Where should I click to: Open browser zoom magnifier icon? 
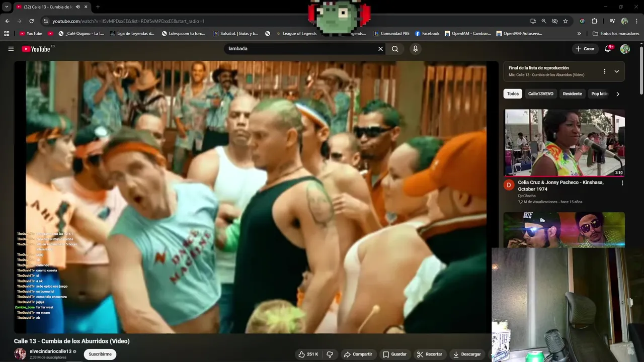(x=544, y=21)
